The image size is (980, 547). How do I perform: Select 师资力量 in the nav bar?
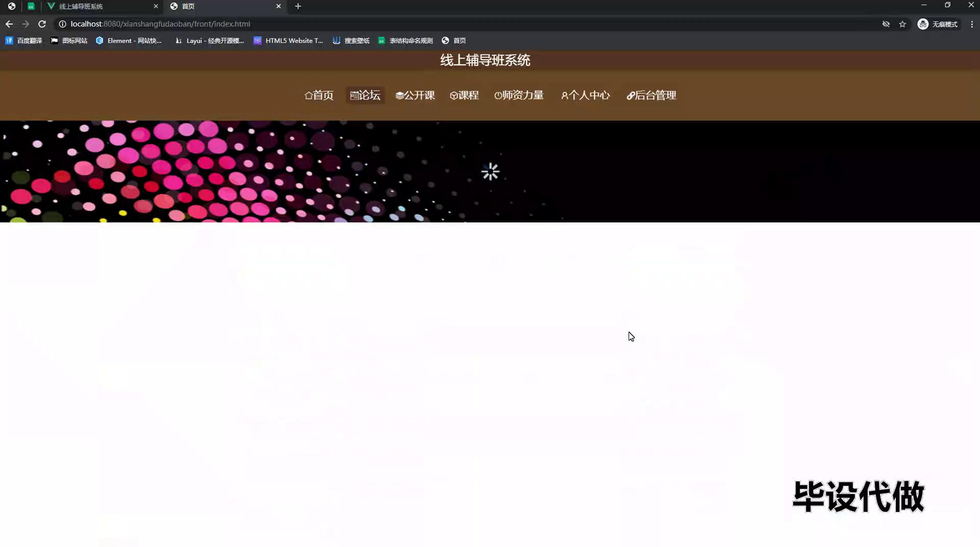pyautogui.click(x=519, y=95)
